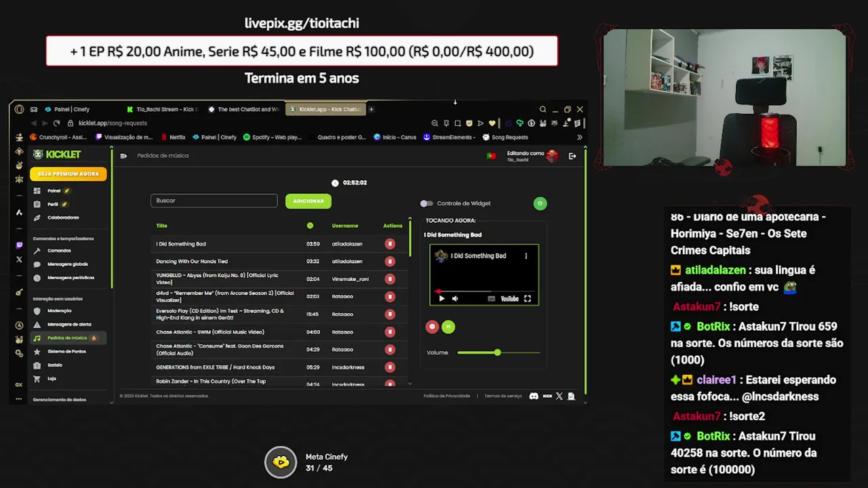Expand the bookmarks overflow chevron

[580, 138]
